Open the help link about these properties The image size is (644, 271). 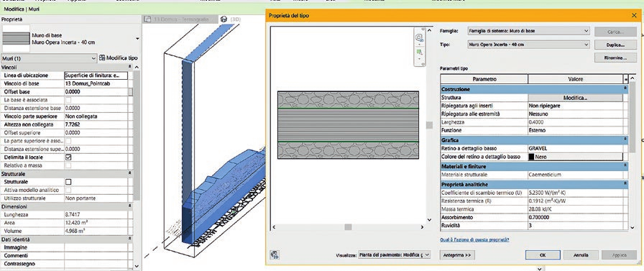coord(474,239)
